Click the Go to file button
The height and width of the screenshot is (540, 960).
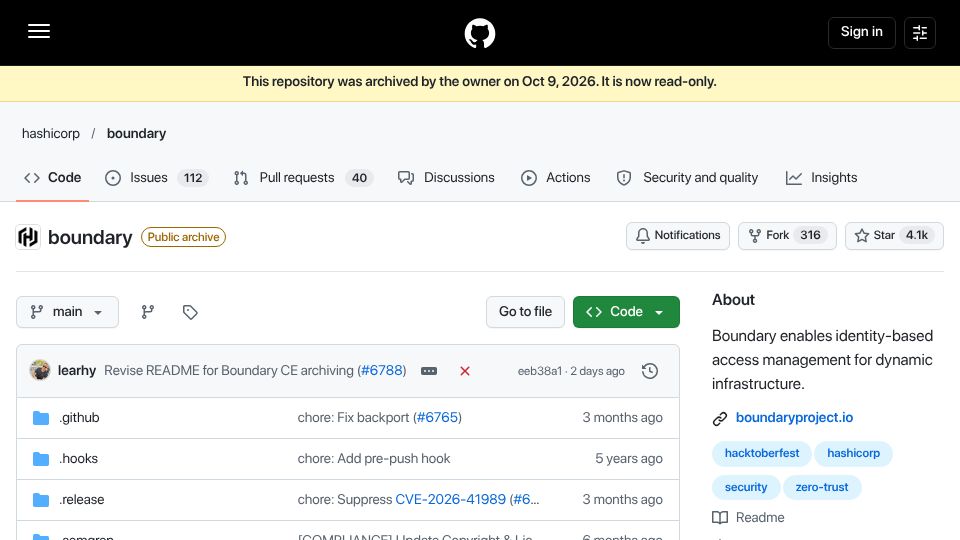point(525,312)
